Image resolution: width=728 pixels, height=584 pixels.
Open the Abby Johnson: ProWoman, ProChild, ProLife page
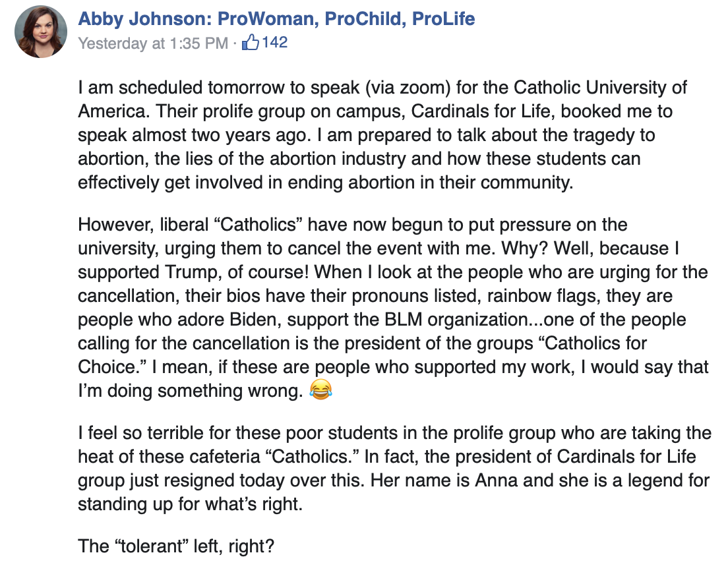point(277,19)
